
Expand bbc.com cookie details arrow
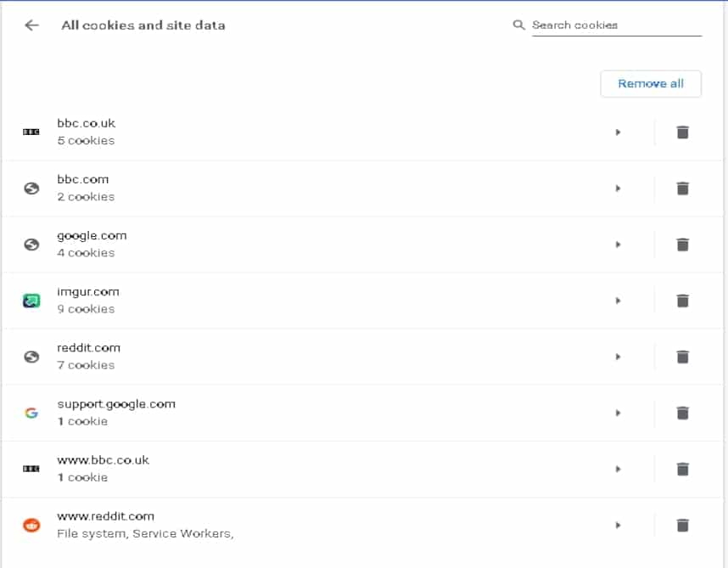pos(618,188)
